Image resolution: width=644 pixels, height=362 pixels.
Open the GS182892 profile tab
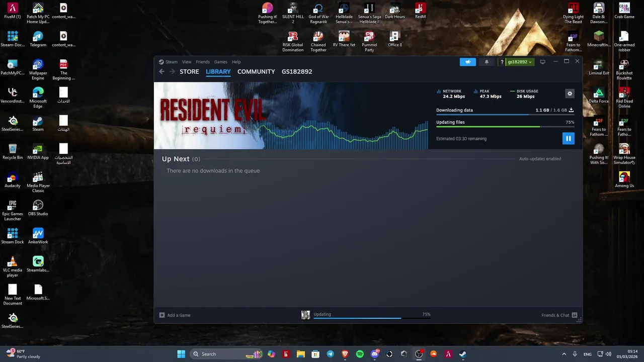coord(297,71)
